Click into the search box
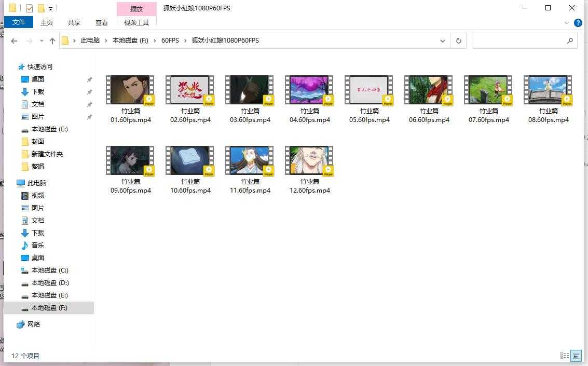 click(525, 41)
